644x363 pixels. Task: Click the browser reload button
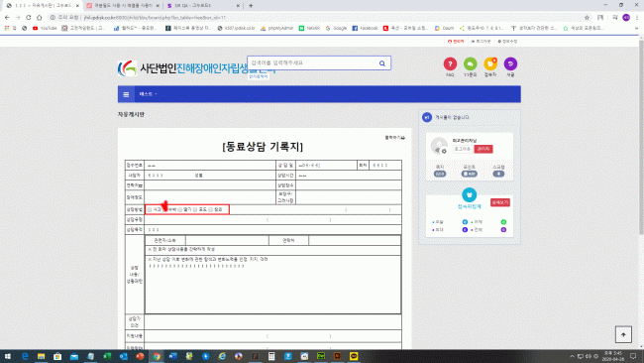click(29, 17)
